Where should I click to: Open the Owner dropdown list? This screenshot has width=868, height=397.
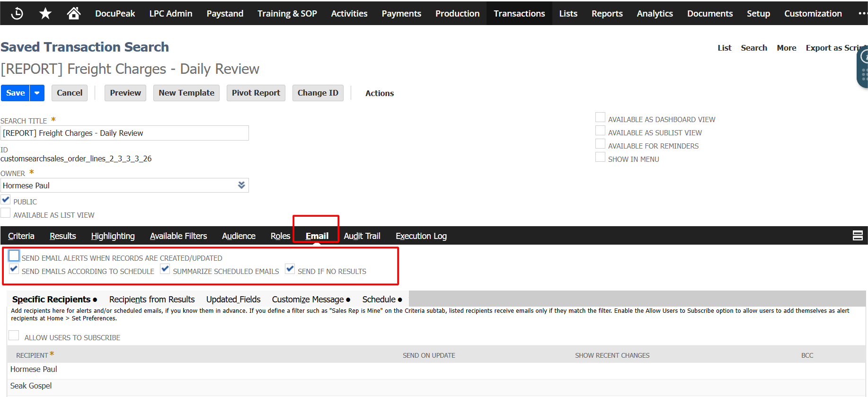[x=241, y=185]
